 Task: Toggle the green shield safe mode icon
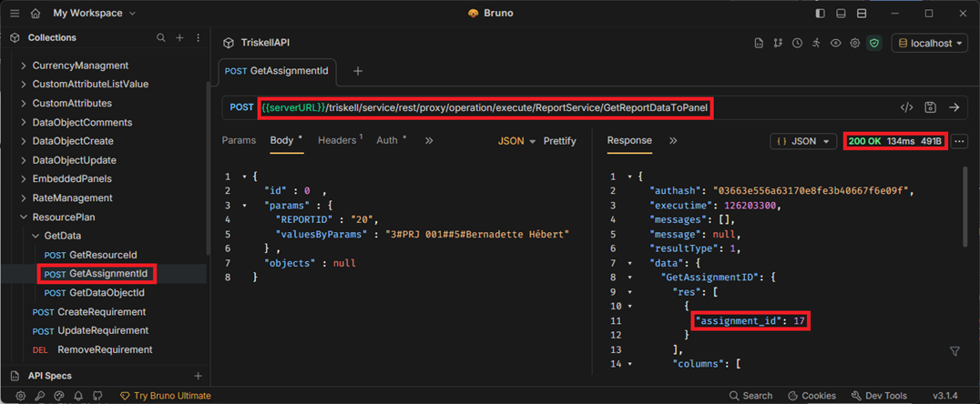(x=873, y=43)
